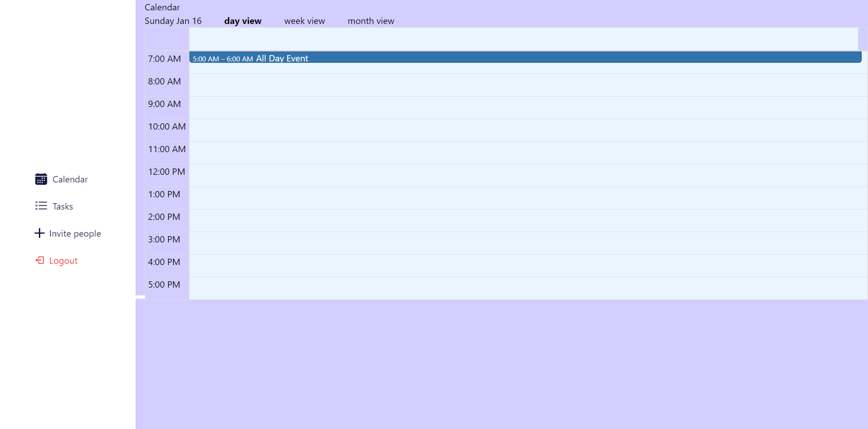Select the 1:00 PM time label
The image size is (868, 429).
164,194
